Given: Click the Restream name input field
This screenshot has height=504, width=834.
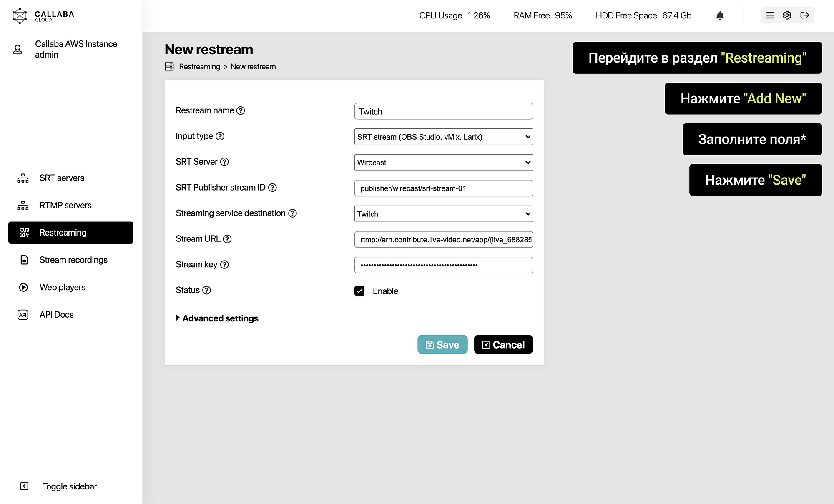Looking at the screenshot, I should pyautogui.click(x=444, y=111).
